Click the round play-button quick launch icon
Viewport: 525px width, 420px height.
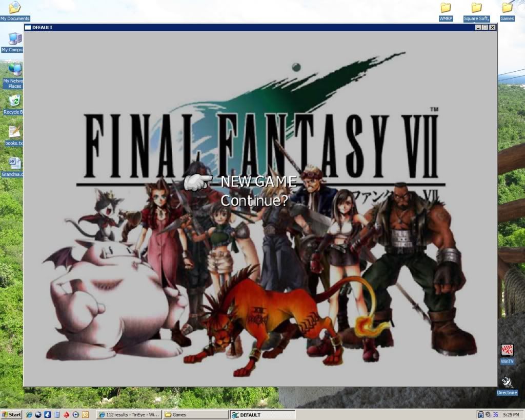click(76, 415)
